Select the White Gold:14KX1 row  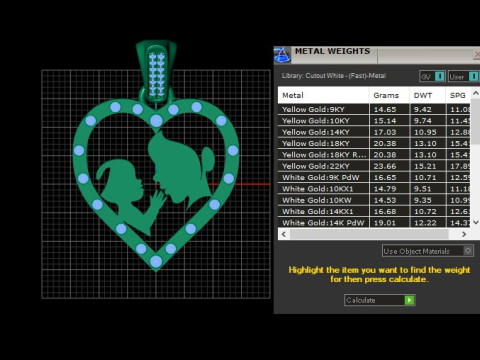(374, 211)
